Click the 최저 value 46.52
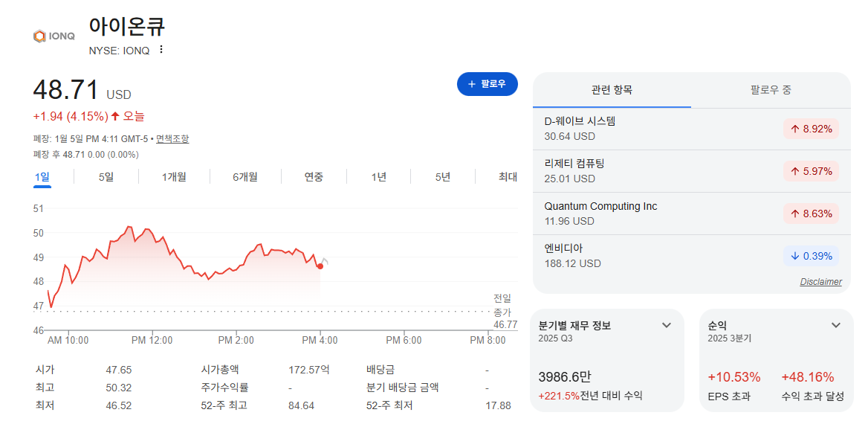This screenshot has height=427, width=868. coord(118,405)
